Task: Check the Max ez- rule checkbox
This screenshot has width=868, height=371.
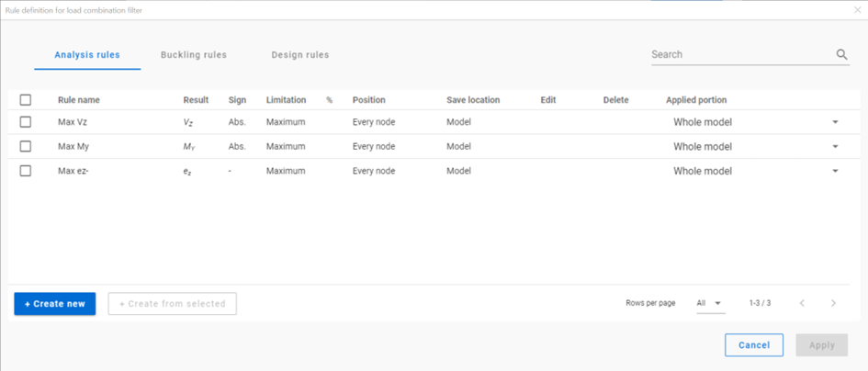Action: [26, 171]
